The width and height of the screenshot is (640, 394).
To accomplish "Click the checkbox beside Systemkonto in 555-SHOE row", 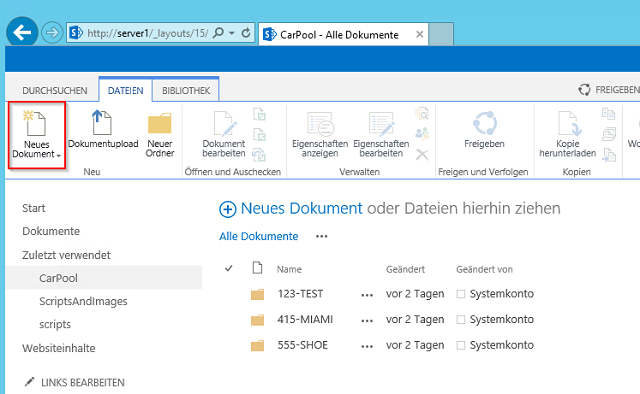I will coord(461,345).
